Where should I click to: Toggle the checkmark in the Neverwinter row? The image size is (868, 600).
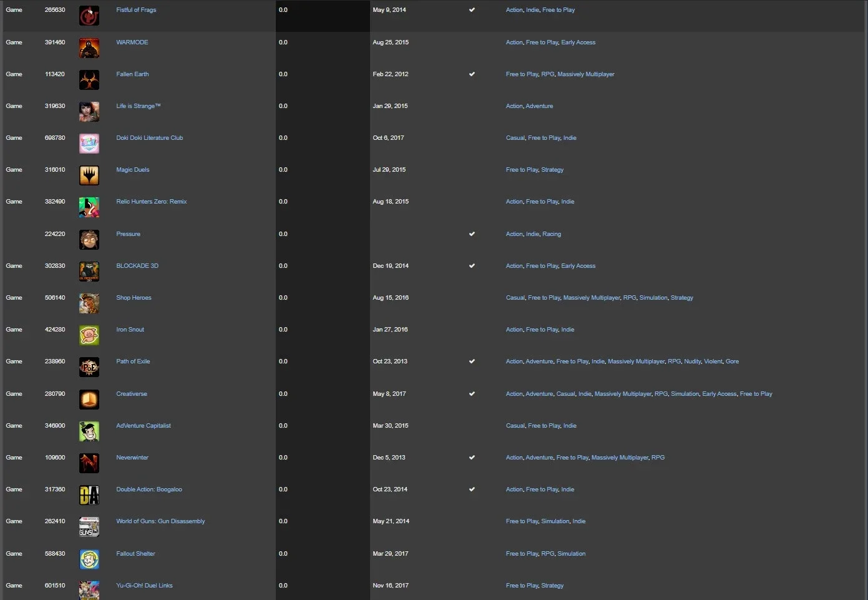[472, 458]
